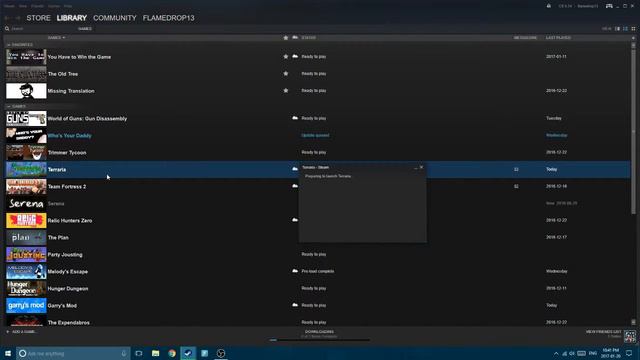The height and width of the screenshot is (360, 640).
Task: Open the View menu in the menu bar
Action: [23, 6]
